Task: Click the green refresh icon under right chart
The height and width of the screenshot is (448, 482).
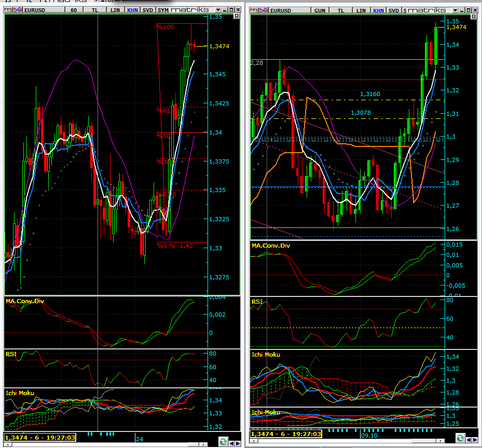Action: point(461,439)
